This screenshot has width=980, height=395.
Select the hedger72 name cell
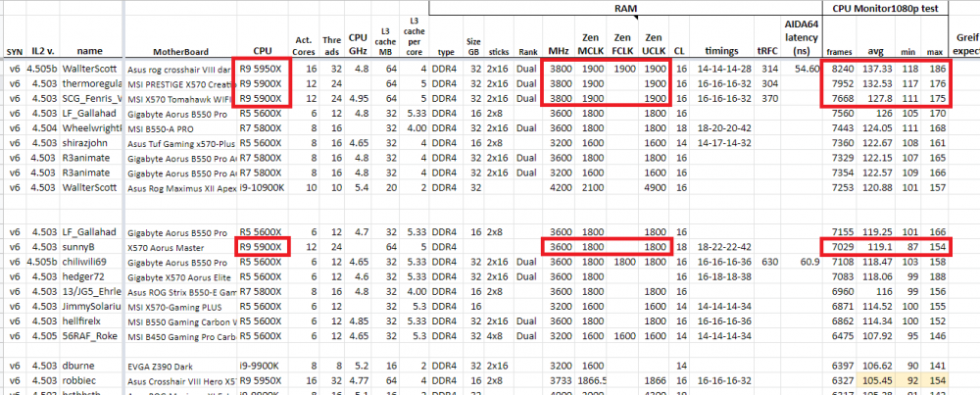point(82,276)
